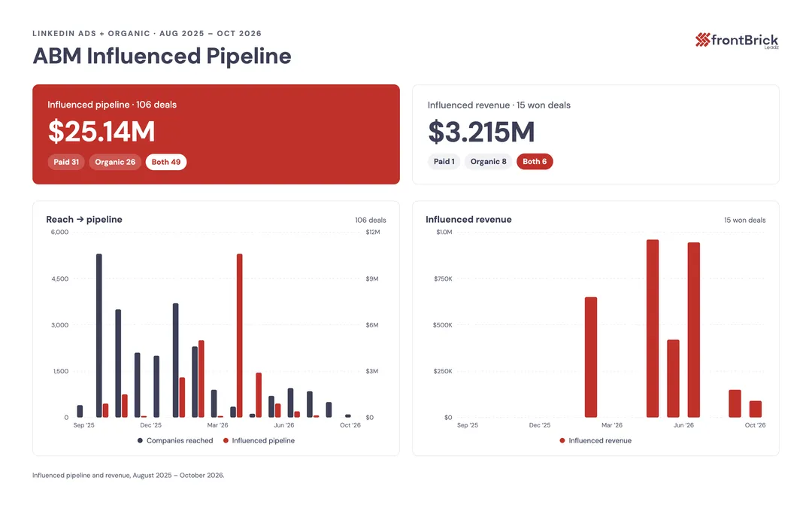Select the red 'Paid 31' pill

(66, 163)
